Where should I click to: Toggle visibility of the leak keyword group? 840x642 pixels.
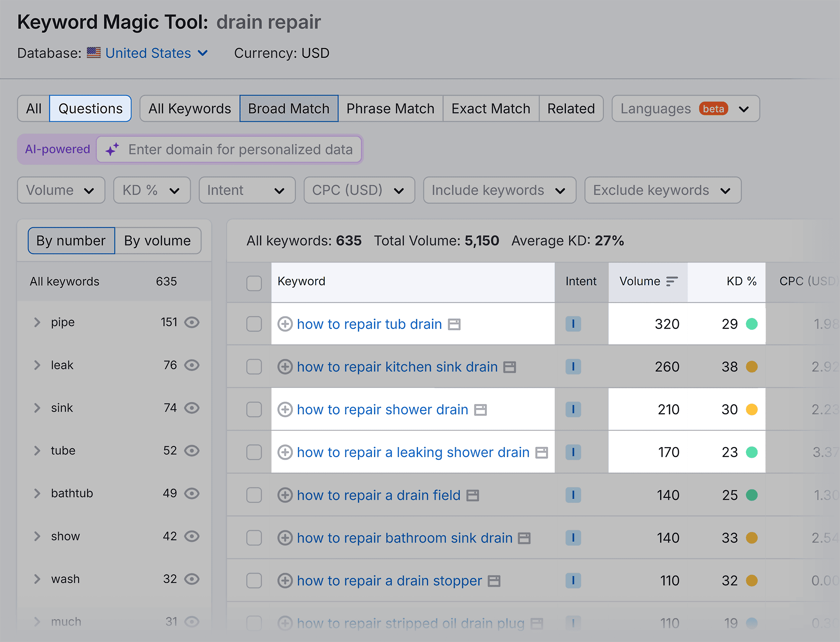click(x=192, y=365)
